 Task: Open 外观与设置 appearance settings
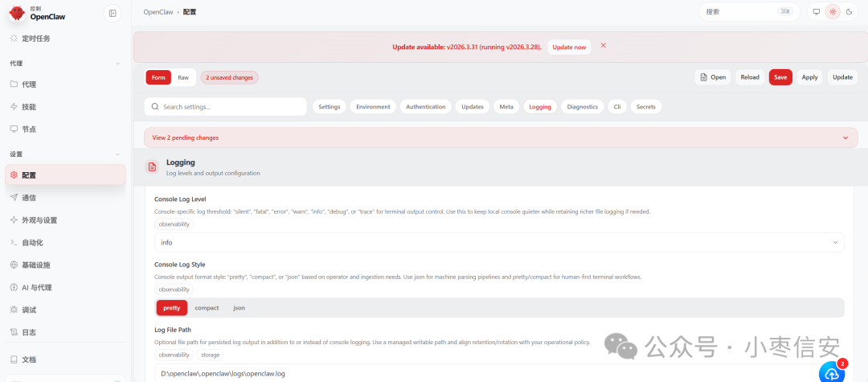coord(65,220)
